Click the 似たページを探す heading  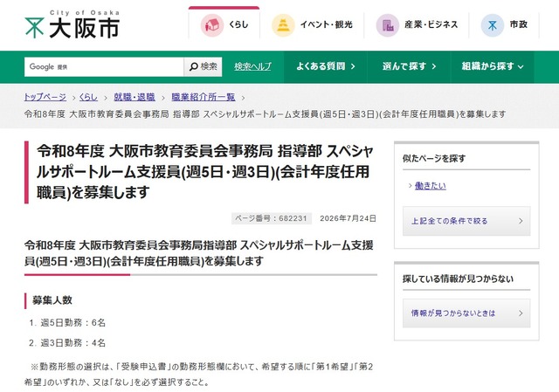tap(434, 159)
